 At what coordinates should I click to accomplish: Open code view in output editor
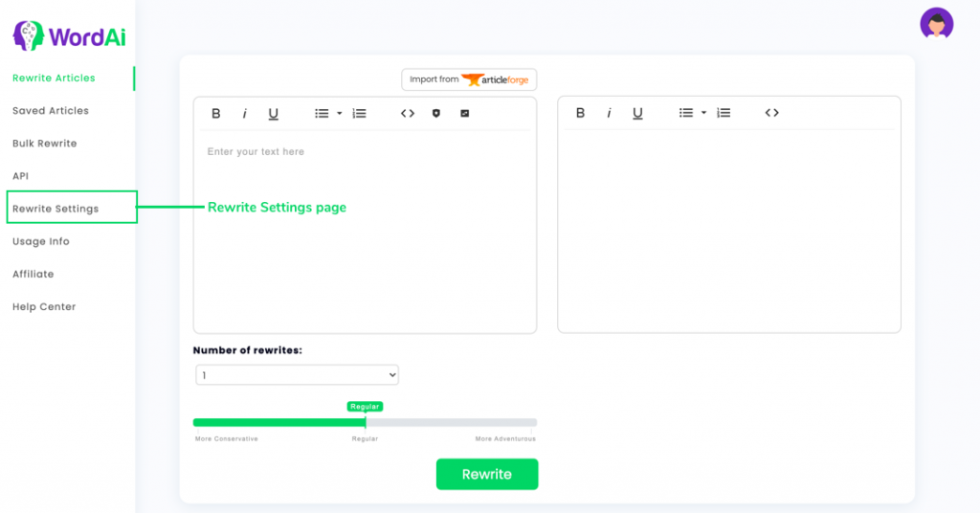coord(772,113)
